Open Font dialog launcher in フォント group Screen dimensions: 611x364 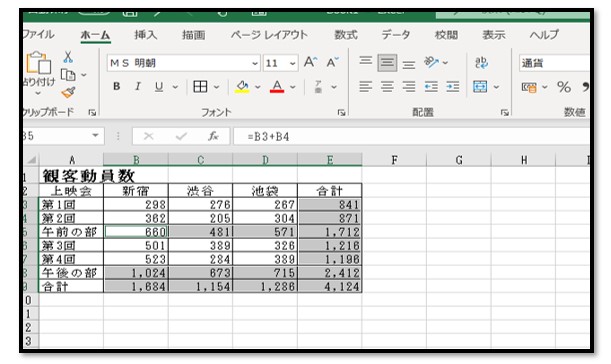tap(341, 113)
